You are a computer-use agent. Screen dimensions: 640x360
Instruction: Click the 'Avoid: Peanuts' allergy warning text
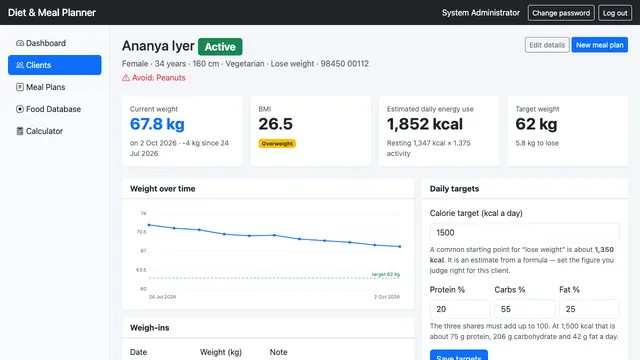click(x=158, y=78)
